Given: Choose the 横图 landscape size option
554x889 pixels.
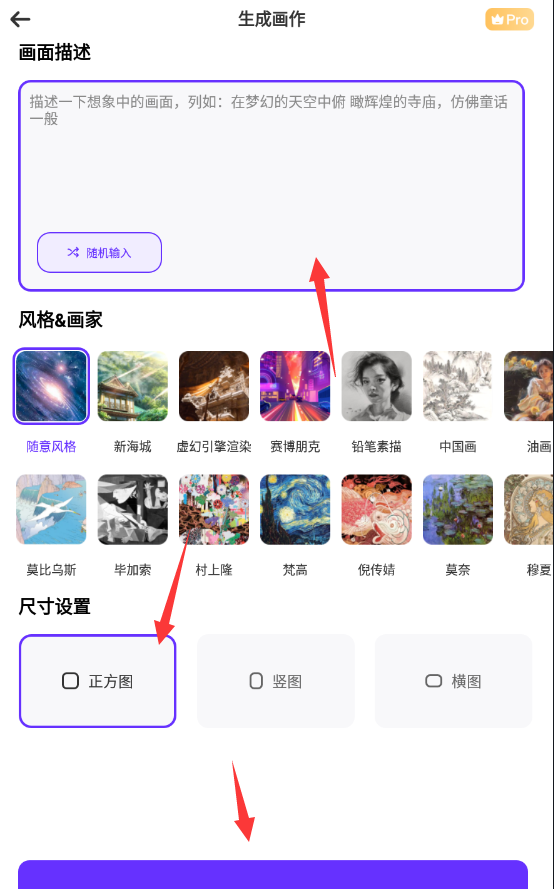Looking at the screenshot, I should pos(453,681).
